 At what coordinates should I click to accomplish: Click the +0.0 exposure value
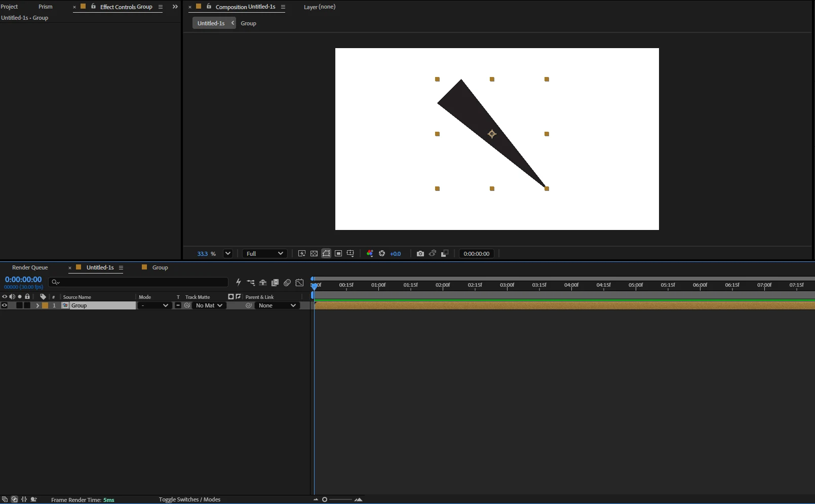tap(396, 254)
